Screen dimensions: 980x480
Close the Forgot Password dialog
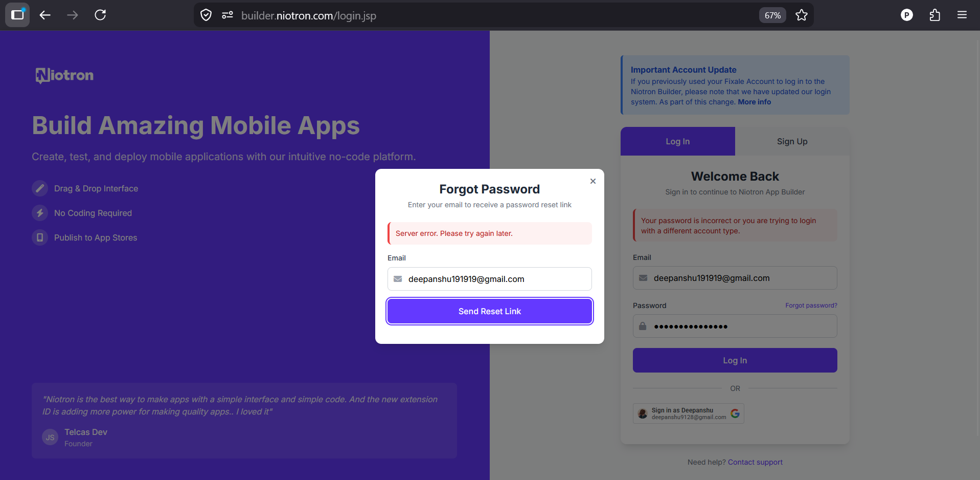[x=593, y=181]
